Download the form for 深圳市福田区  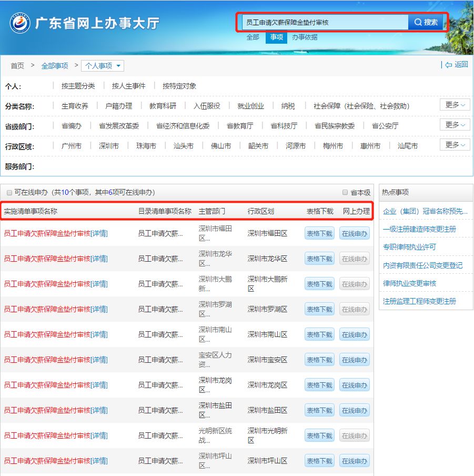(319, 233)
